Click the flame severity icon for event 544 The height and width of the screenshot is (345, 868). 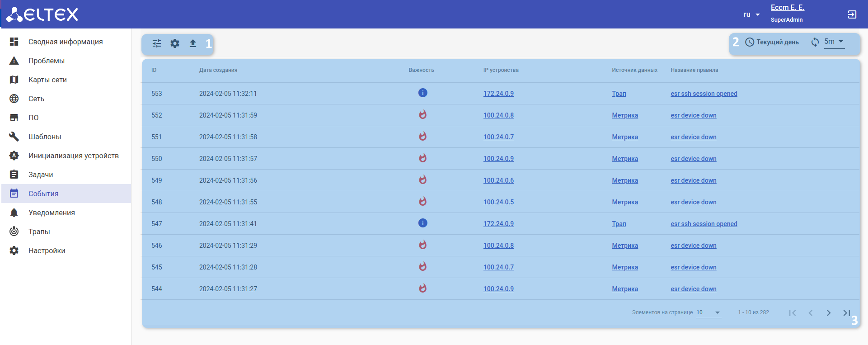422,288
